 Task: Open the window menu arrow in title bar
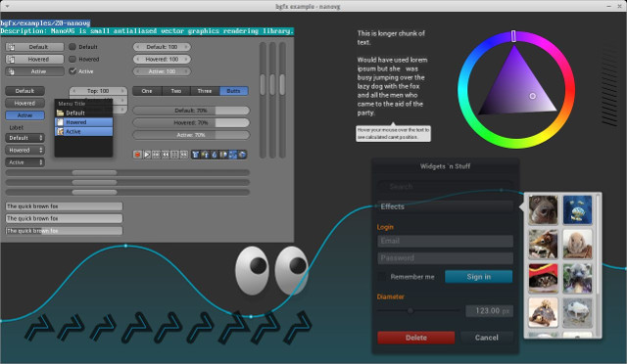click(7, 6)
